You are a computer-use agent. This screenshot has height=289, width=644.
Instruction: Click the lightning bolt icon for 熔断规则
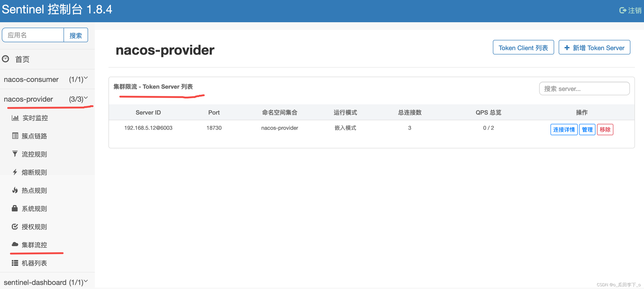[x=15, y=172]
